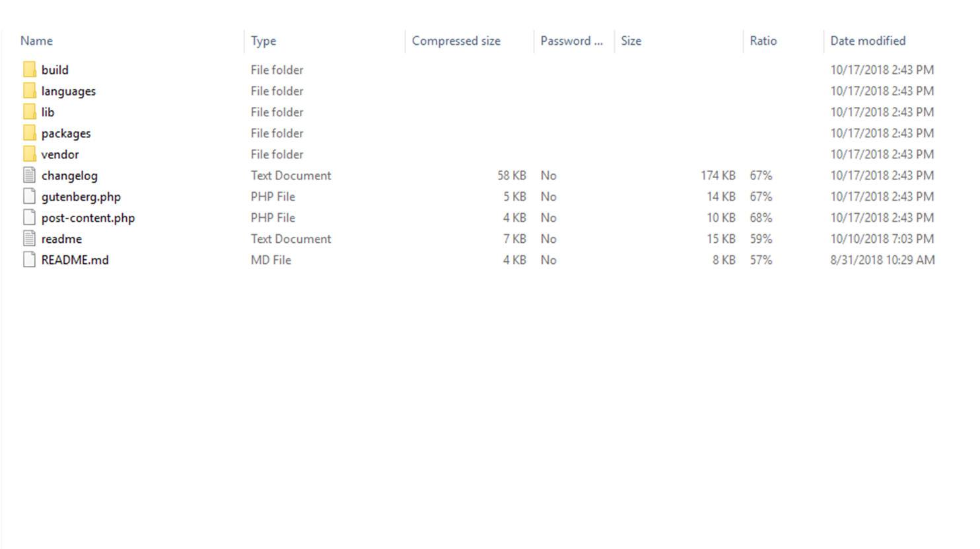Click the 14 KB size value
This screenshot has width=980, height=549.
coord(721,197)
